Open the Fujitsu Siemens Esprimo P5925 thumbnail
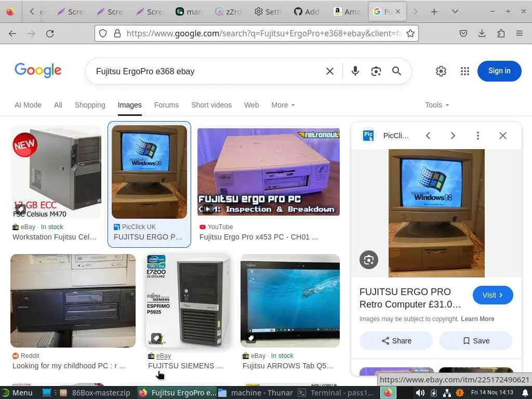The image size is (532, 399). [x=188, y=301]
